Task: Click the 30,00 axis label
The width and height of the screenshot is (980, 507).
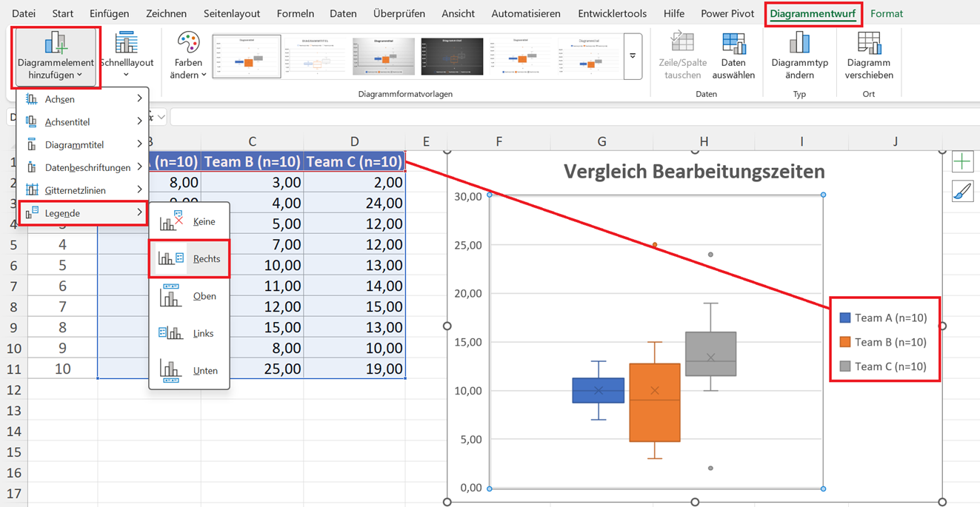Action: point(467,196)
